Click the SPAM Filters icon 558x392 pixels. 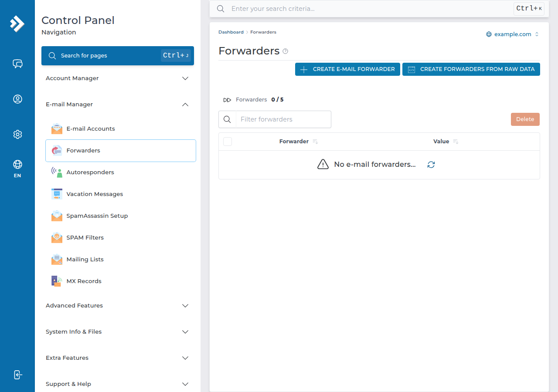57,238
